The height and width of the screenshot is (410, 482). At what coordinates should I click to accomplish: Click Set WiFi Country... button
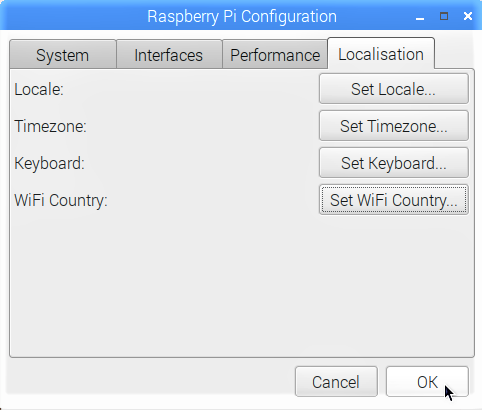pyautogui.click(x=394, y=200)
